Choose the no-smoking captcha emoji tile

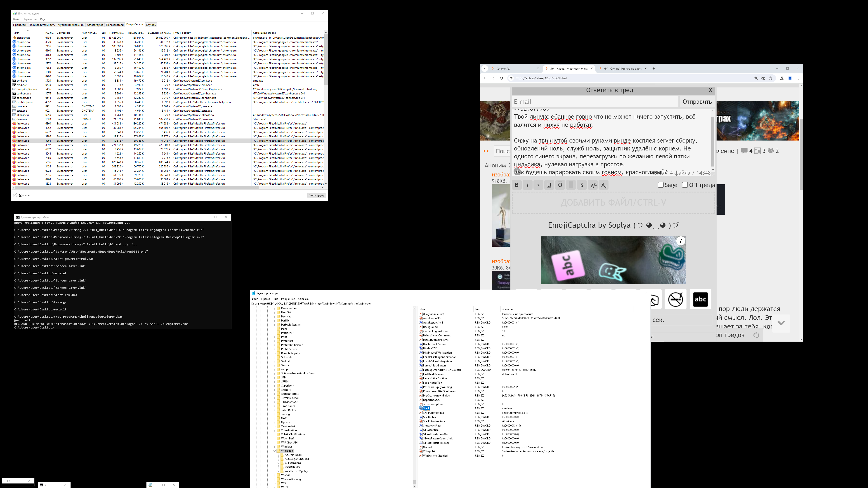[x=675, y=299]
